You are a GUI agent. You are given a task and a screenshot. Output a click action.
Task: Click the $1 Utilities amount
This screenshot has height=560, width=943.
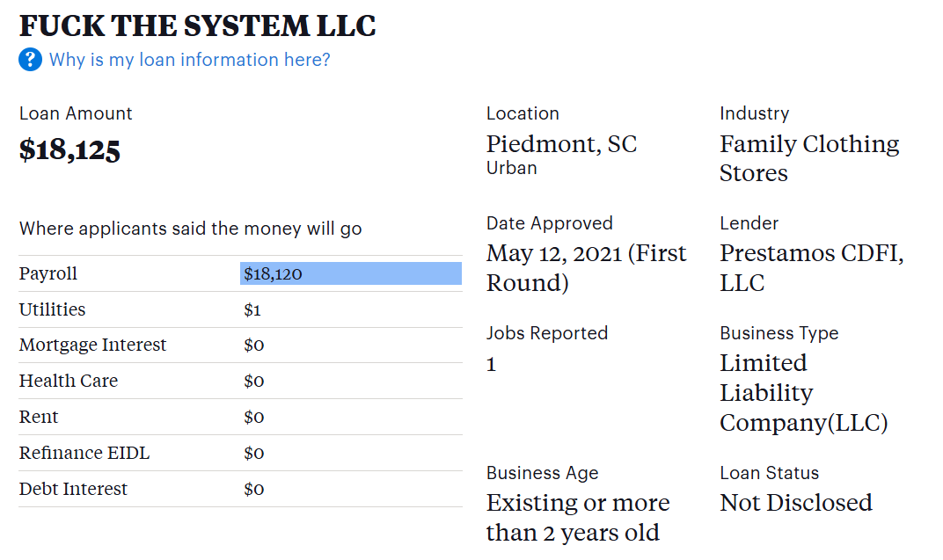(x=252, y=309)
